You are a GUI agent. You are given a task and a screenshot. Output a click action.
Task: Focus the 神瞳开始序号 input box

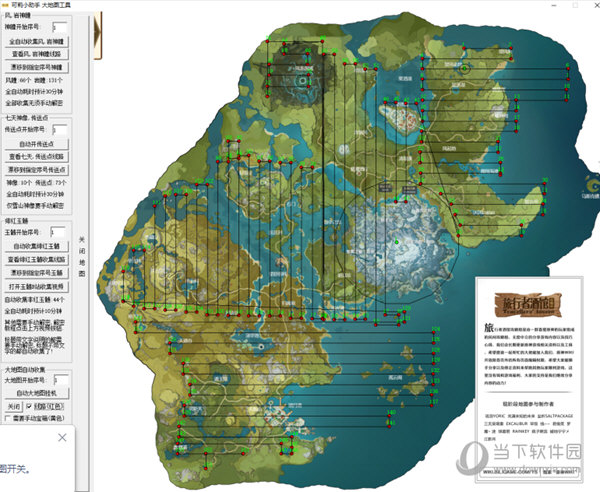[x=59, y=28]
